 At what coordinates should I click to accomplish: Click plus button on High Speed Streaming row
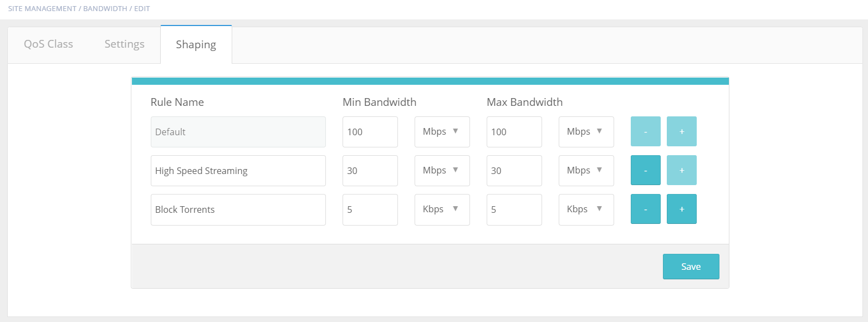point(682,170)
